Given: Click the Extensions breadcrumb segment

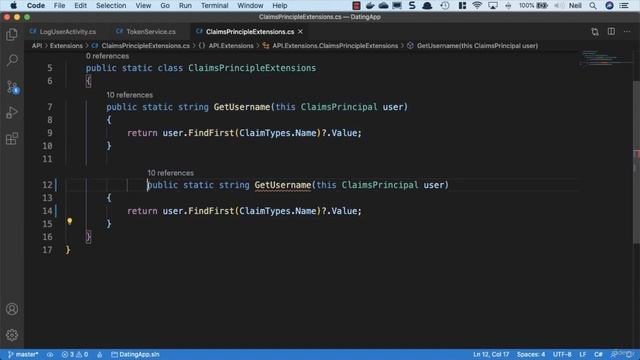Looking at the screenshot, I should (66, 46).
